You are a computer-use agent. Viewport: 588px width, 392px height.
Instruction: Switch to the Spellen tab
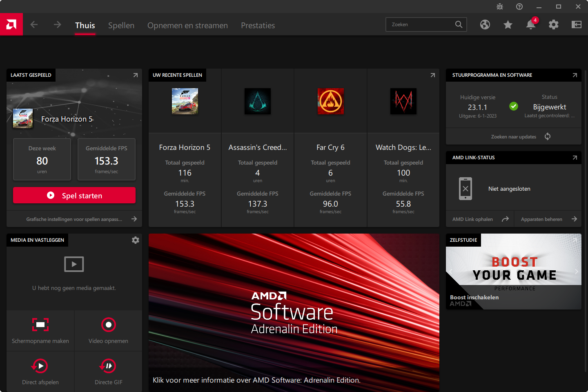tap(121, 25)
